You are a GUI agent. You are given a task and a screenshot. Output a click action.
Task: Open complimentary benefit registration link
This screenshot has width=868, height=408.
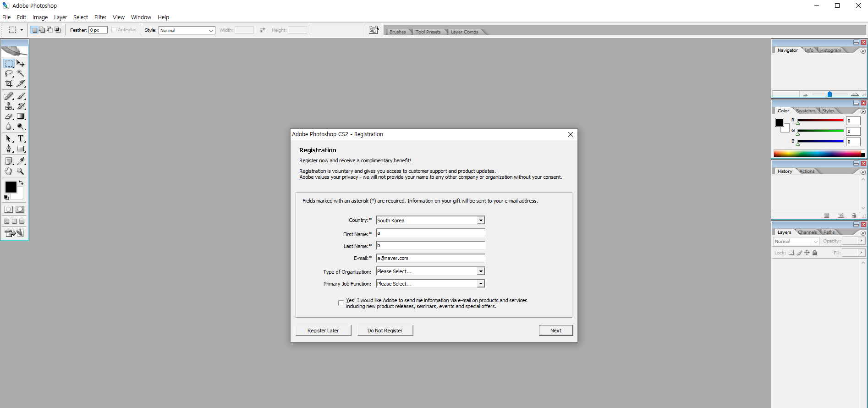click(x=355, y=160)
